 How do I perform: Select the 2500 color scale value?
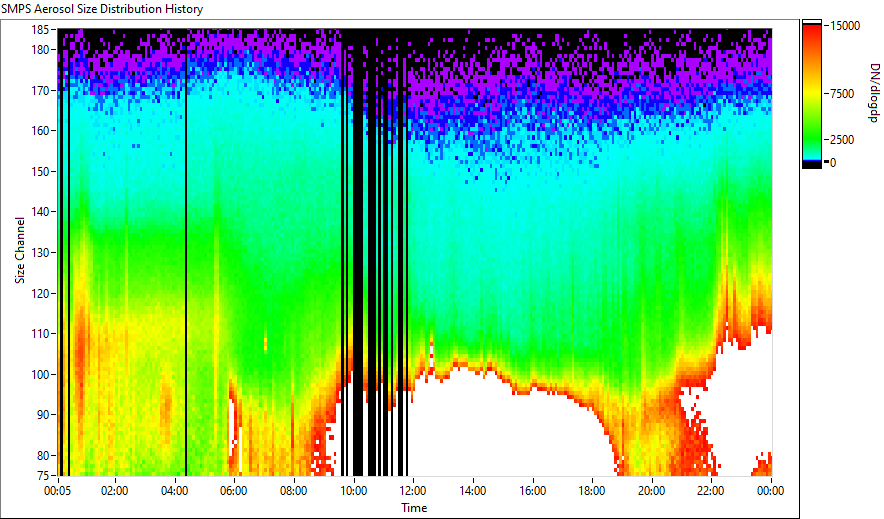[842, 140]
